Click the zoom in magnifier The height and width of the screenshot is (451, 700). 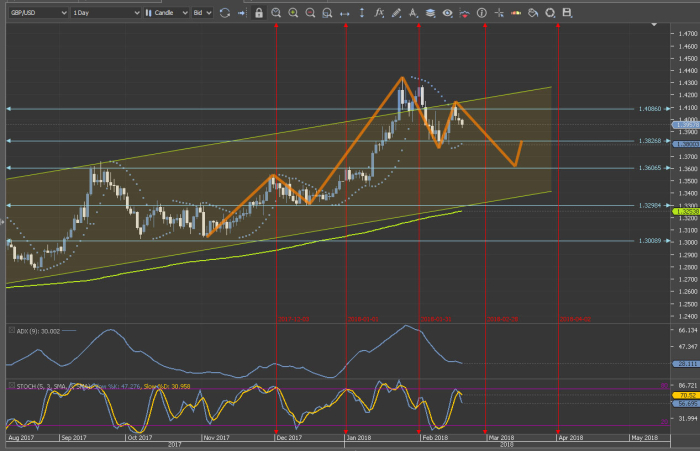293,13
